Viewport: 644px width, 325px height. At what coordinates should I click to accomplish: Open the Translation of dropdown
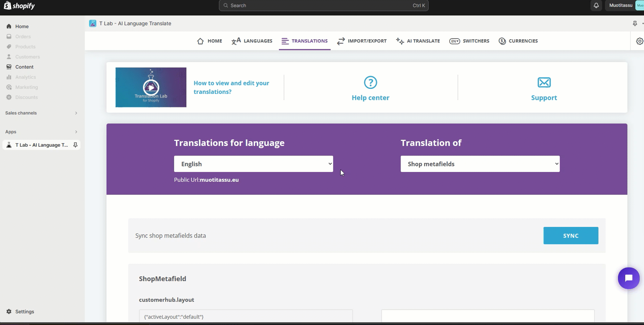(x=480, y=164)
